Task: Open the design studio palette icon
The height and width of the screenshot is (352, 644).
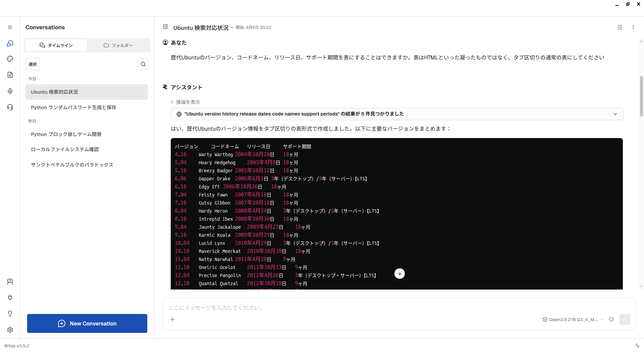Action: 10,59
